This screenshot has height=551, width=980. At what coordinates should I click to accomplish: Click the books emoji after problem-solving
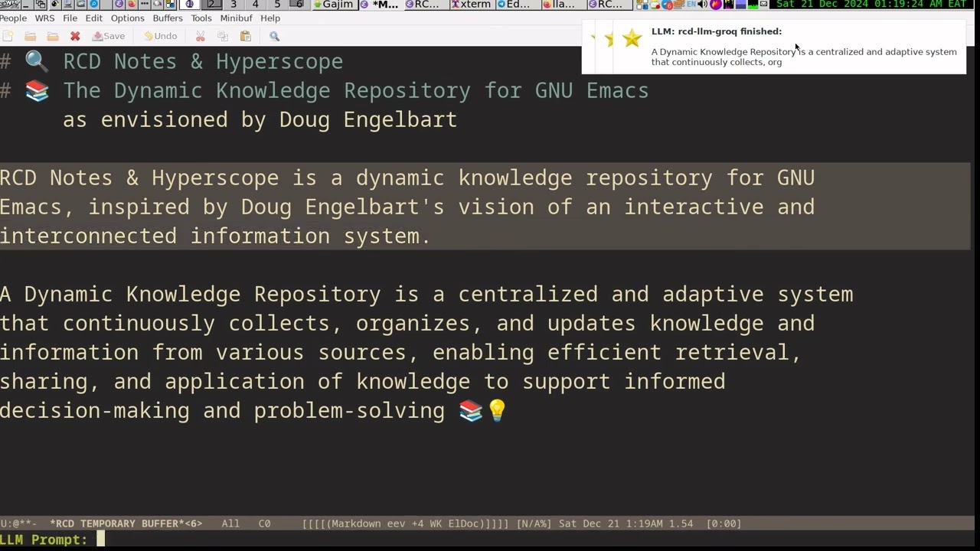click(x=471, y=410)
